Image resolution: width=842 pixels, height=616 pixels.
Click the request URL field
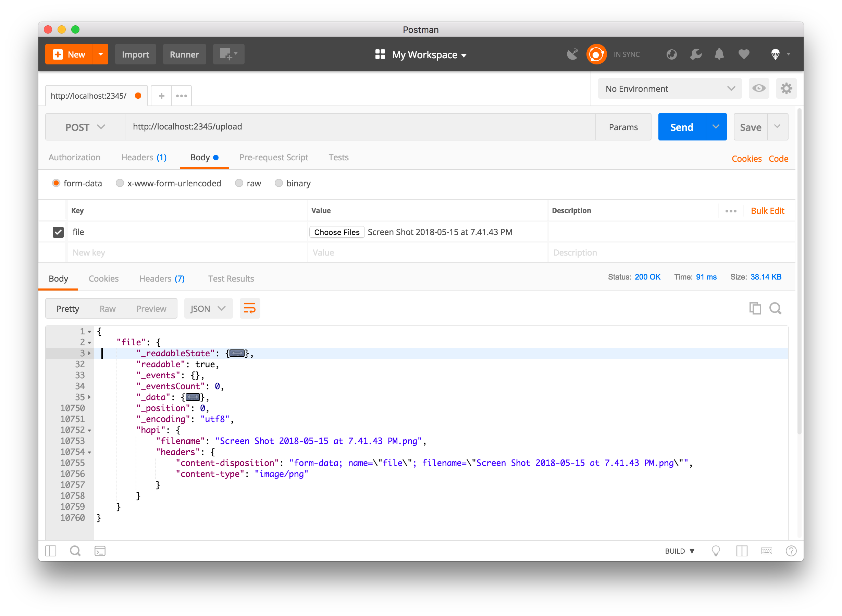click(x=360, y=127)
